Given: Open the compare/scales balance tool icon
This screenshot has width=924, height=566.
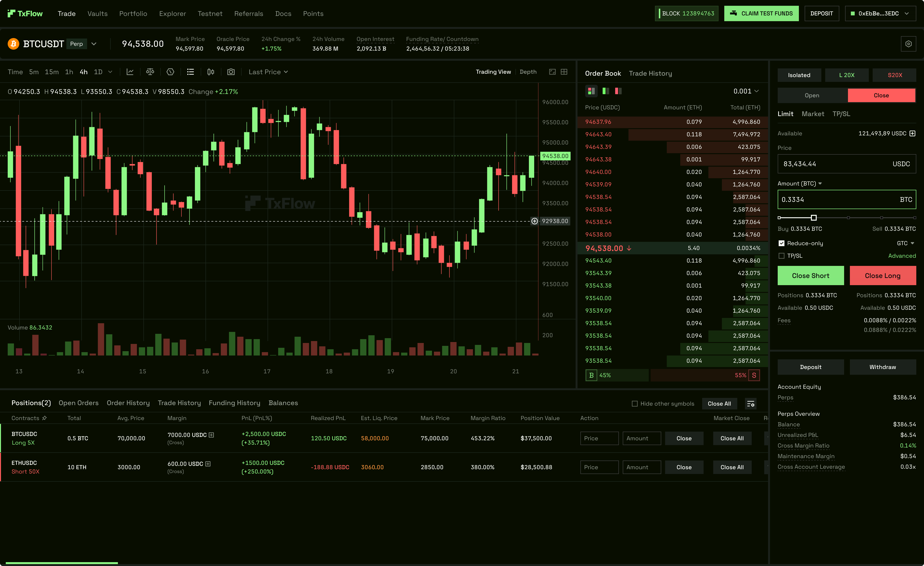Looking at the screenshot, I should coord(150,72).
